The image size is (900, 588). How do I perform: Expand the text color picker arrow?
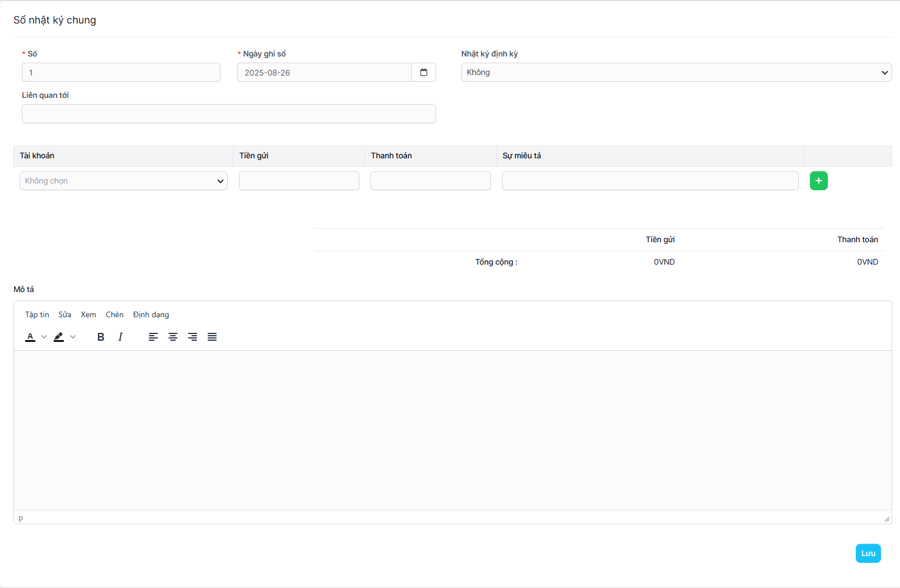(x=44, y=337)
